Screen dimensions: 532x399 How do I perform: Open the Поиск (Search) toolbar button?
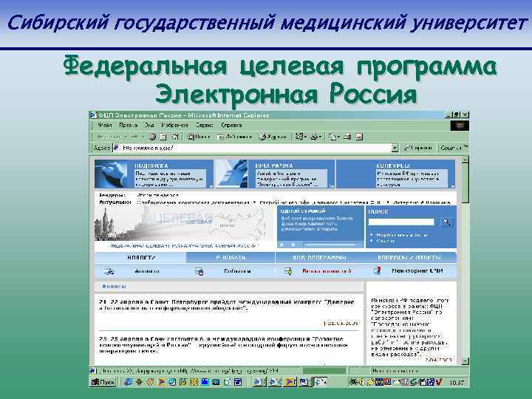pyautogui.click(x=199, y=137)
